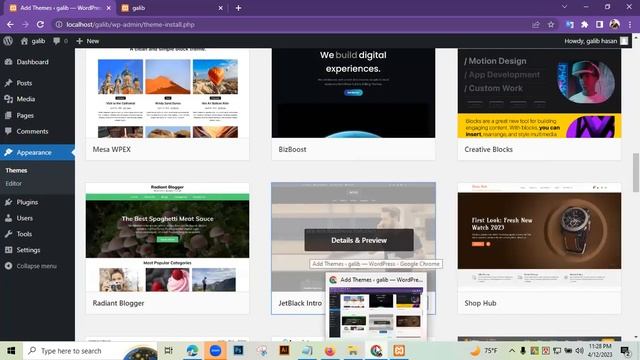Viewport: 640px width, 360px height.
Task: Reload the current page
Action: pyautogui.click(x=40, y=24)
